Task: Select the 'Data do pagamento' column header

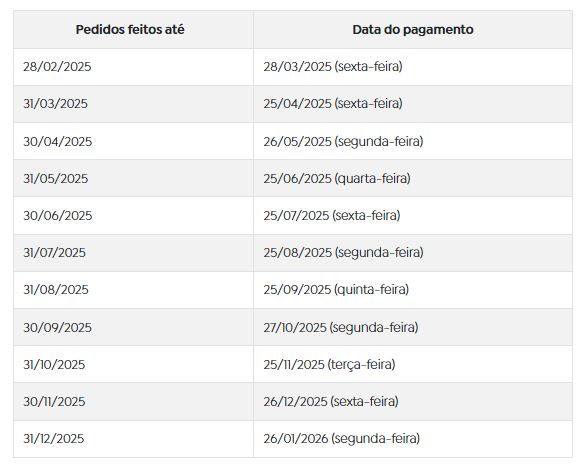Action: pyautogui.click(x=413, y=29)
